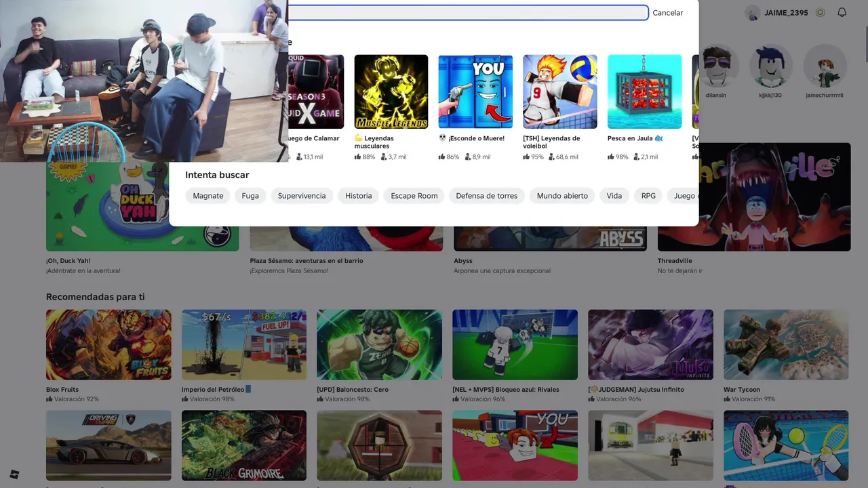The width and height of the screenshot is (868, 488).
Task: Click the Recomendadas para ti heading
Action: 95,297
